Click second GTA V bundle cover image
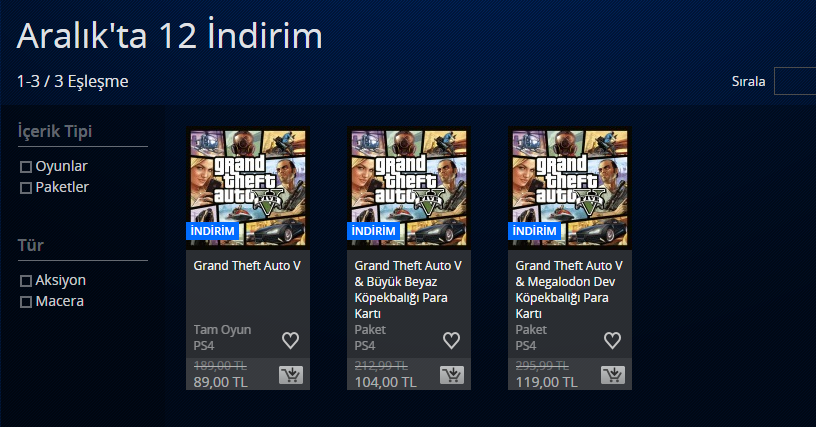Image resolution: width=816 pixels, height=427 pixels. tap(409, 188)
